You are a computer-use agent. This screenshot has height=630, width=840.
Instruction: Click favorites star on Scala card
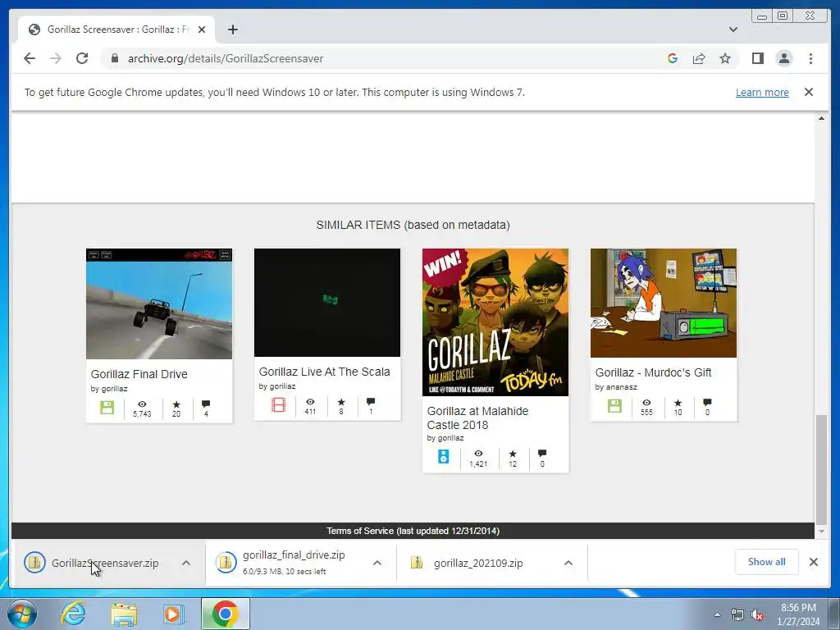click(341, 402)
